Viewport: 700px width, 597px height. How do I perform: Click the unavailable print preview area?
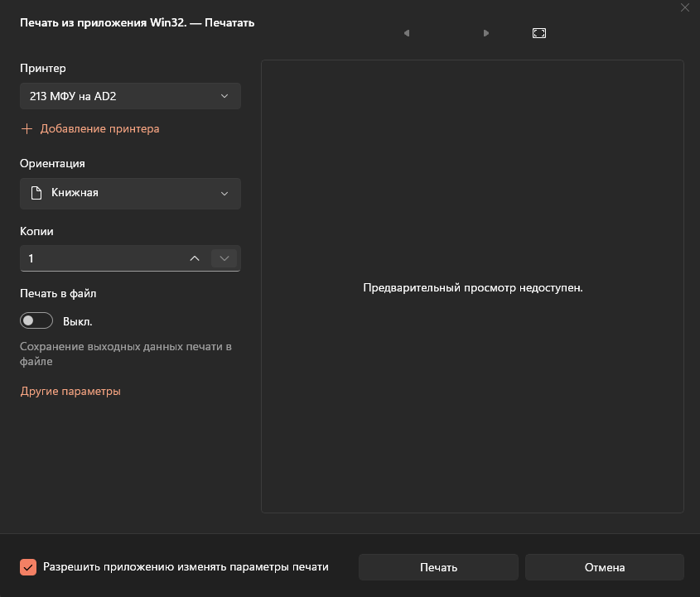[x=472, y=286]
